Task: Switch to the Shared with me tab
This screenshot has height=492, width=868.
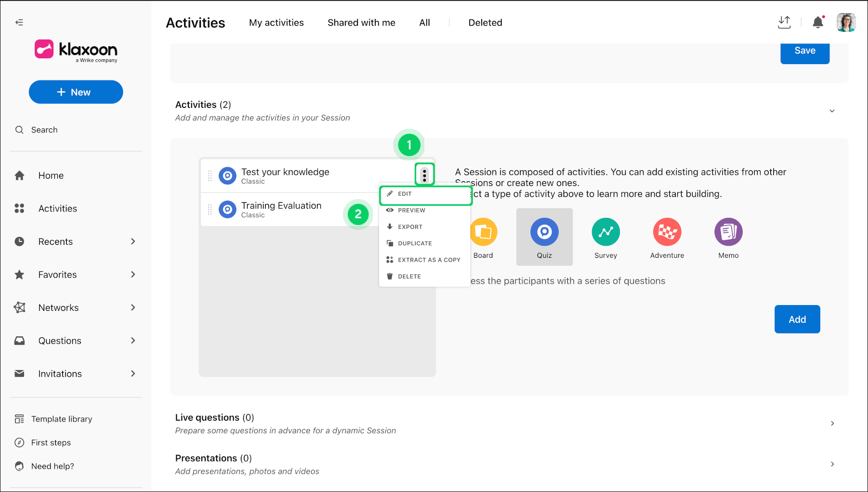Action: click(x=361, y=23)
